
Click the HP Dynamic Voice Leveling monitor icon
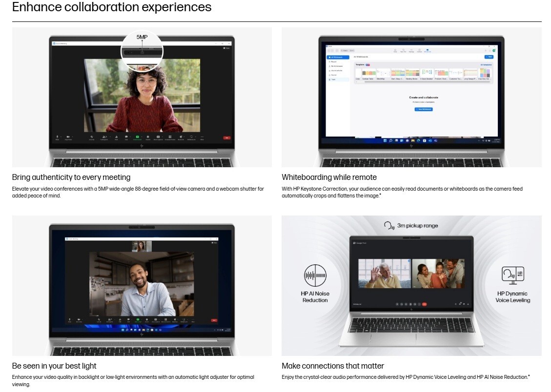[513, 275]
